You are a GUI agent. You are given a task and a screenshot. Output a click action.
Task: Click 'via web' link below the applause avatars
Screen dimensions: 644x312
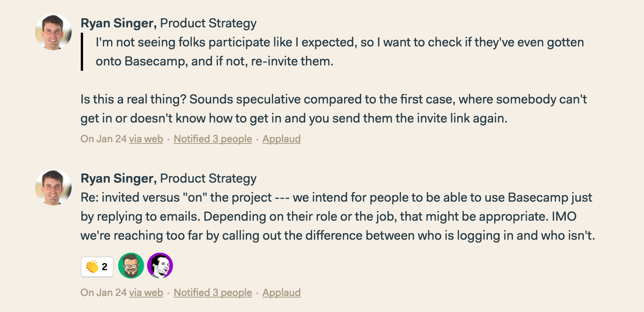coord(146,293)
